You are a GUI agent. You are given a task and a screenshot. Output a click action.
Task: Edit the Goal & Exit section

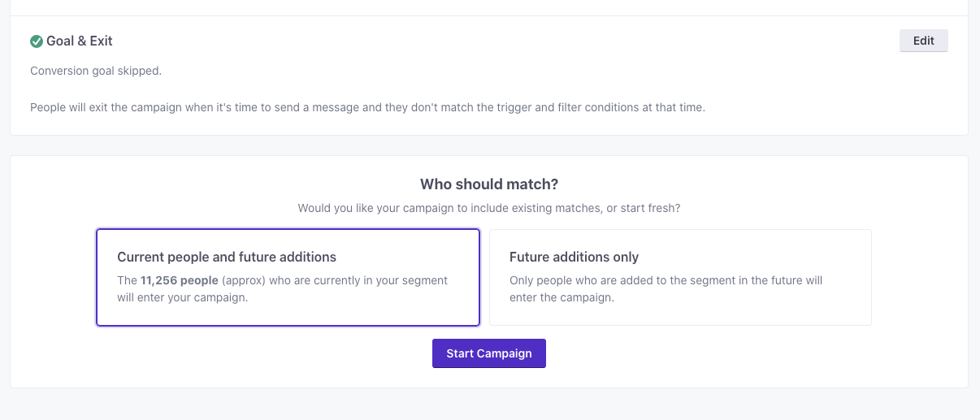tap(924, 41)
